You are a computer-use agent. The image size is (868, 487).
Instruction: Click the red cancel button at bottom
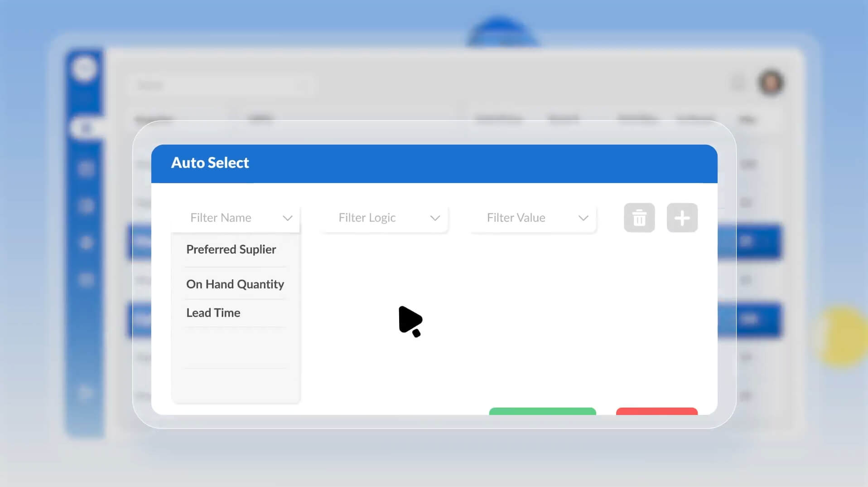[656, 413]
